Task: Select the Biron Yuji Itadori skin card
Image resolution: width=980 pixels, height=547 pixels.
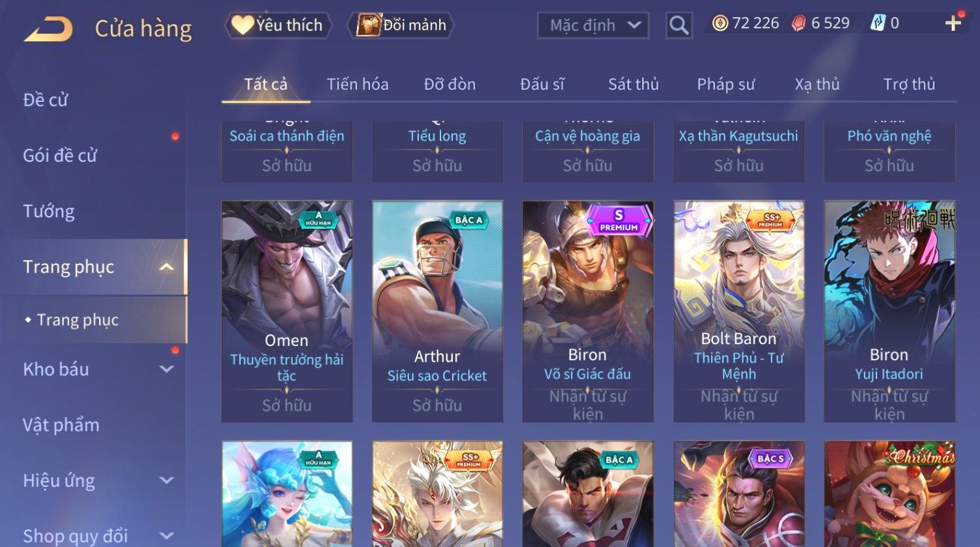Action: tap(889, 311)
